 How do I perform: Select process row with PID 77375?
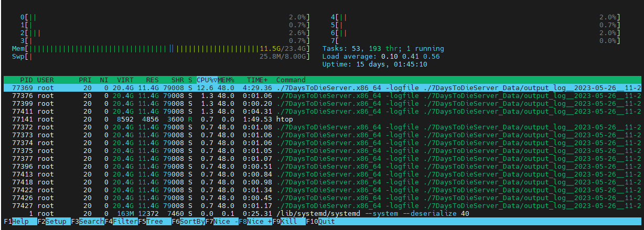(x=322, y=150)
